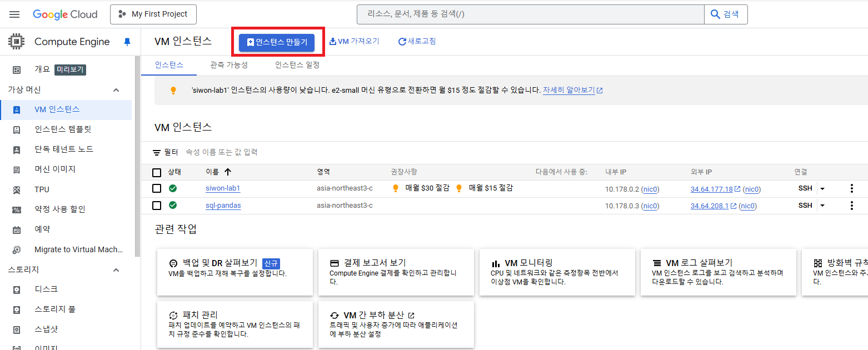Viewport: 868px width, 350px height.
Task: Click VM 가져오기 import link
Action: pos(354,41)
